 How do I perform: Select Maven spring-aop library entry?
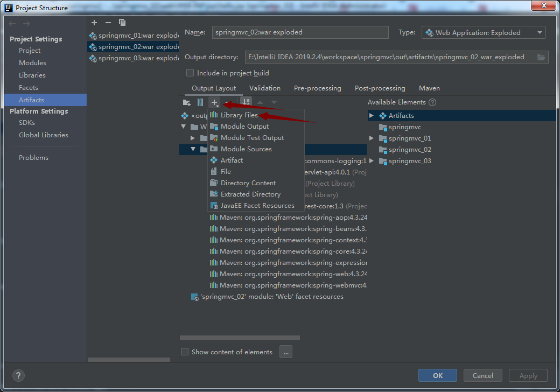click(x=288, y=218)
